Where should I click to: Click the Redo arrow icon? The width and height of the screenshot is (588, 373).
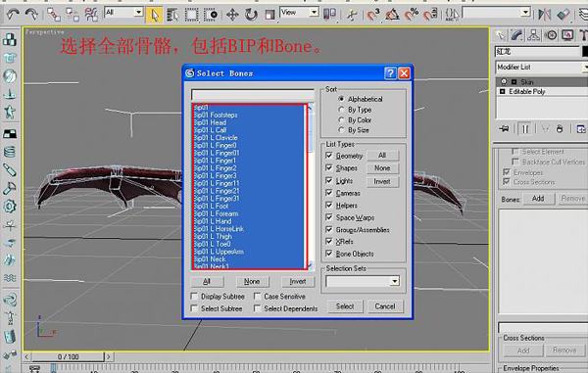click(x=31, y=15)
